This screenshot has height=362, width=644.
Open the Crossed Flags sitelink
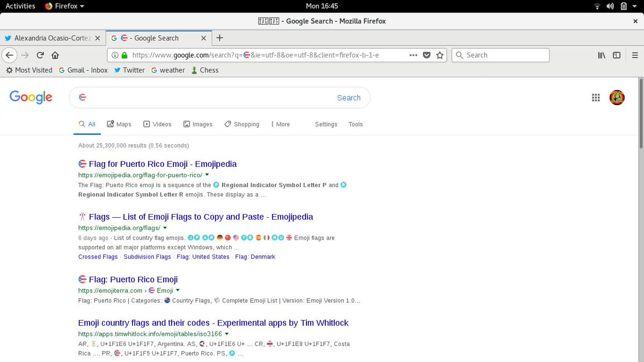coord(98,257)
